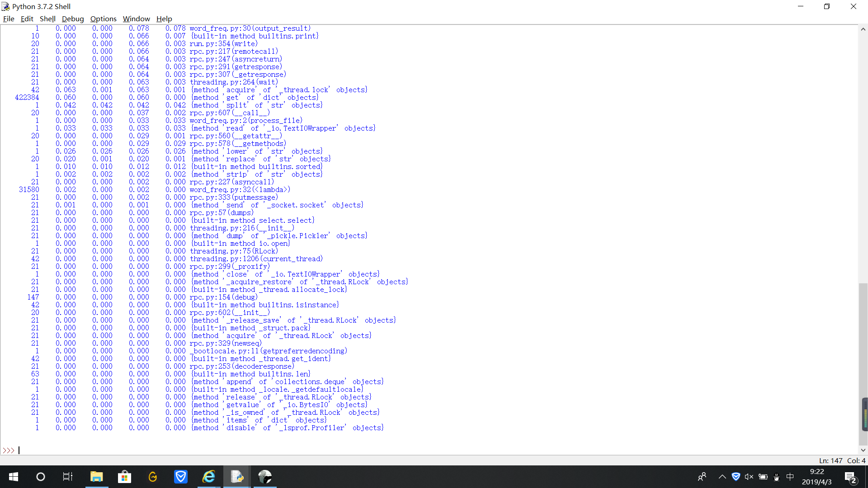This screenshot has width=868, height=488.
Task: Open Task View in taskbar
Action: click(x=68, y=477)
